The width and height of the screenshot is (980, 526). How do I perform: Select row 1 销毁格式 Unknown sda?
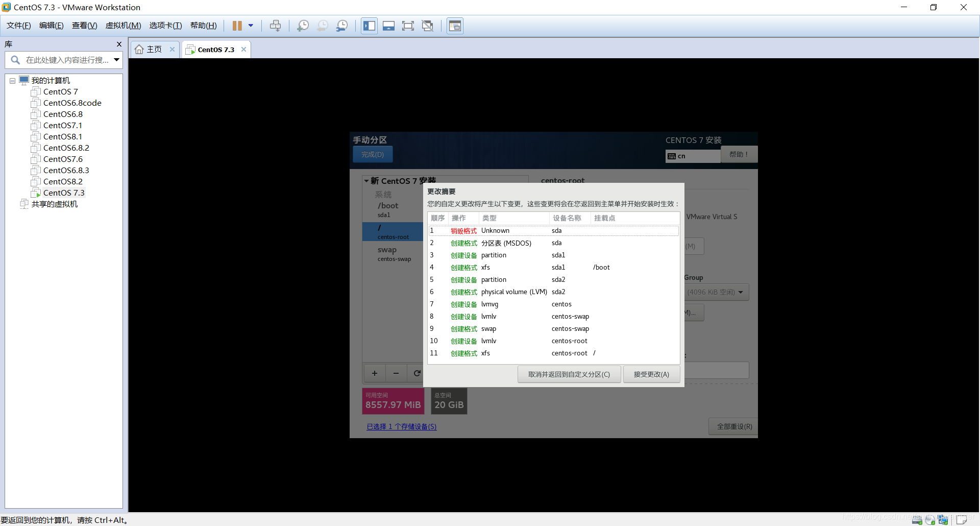pyautogui.click(x=554, y=231)
